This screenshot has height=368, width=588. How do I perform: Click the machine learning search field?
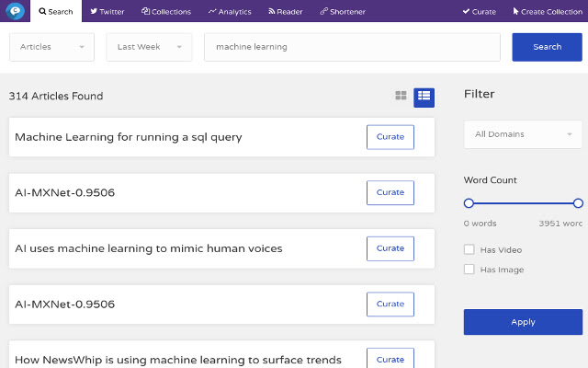352,47
